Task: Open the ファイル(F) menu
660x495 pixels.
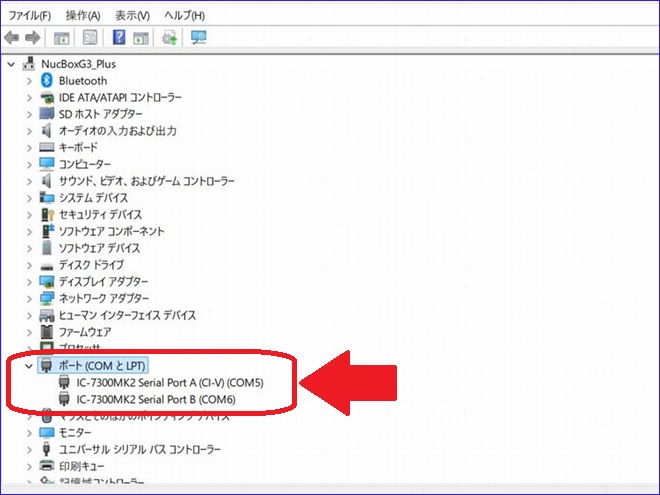Action: [30, 16]
